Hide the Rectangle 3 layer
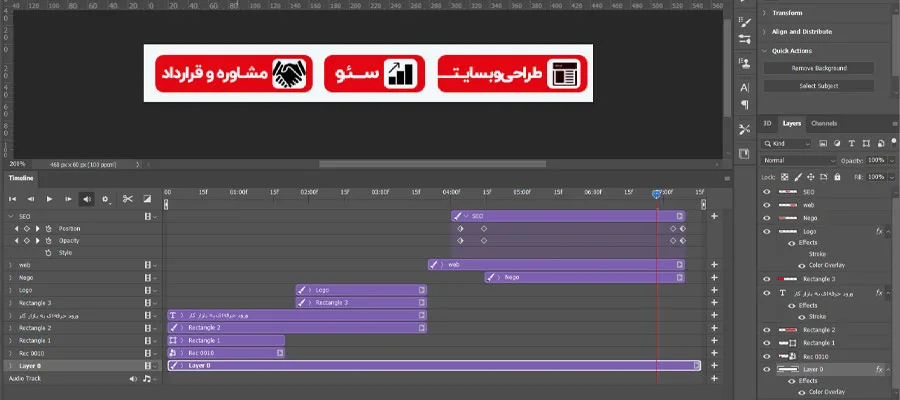900x400 pixels. (x=766, y=279)
